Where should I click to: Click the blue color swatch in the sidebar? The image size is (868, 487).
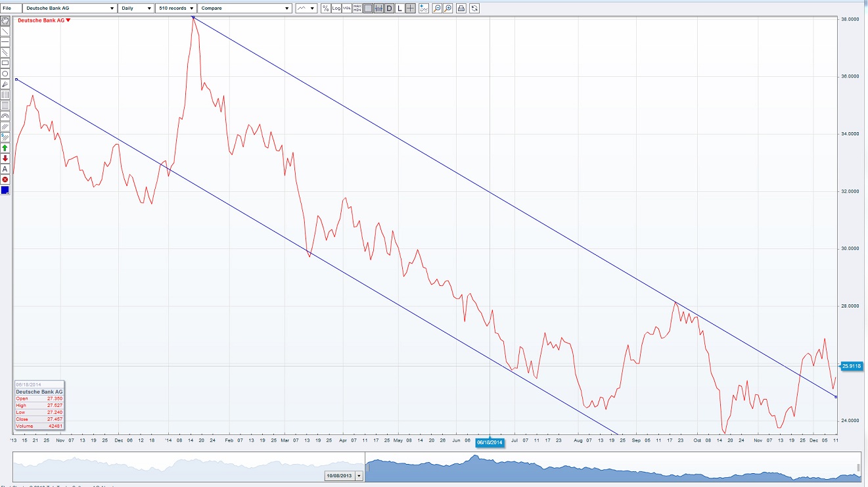tap(5, 190)
